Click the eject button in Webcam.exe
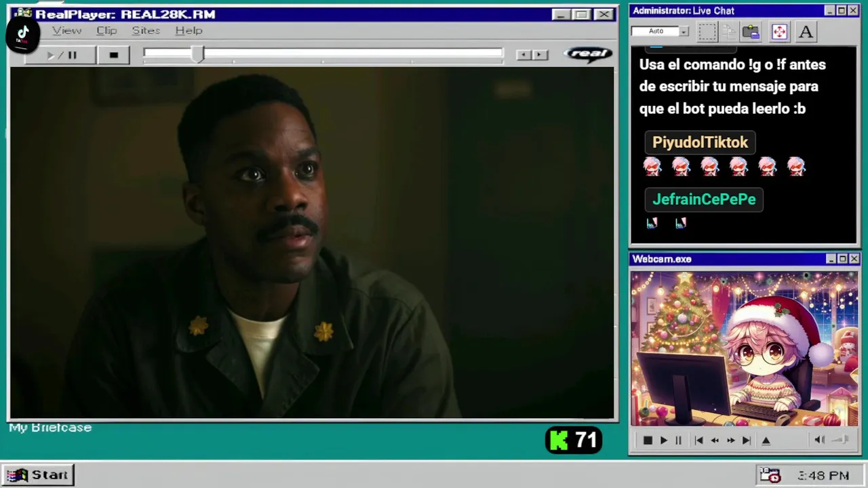Viewport: 868px width, 488px height. (766, 441)
